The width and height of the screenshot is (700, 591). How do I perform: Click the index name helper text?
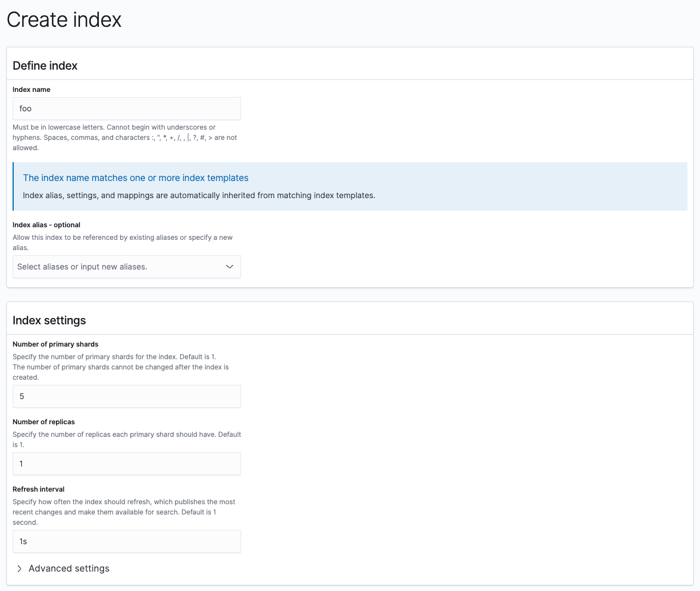click(x=125, y=137)
